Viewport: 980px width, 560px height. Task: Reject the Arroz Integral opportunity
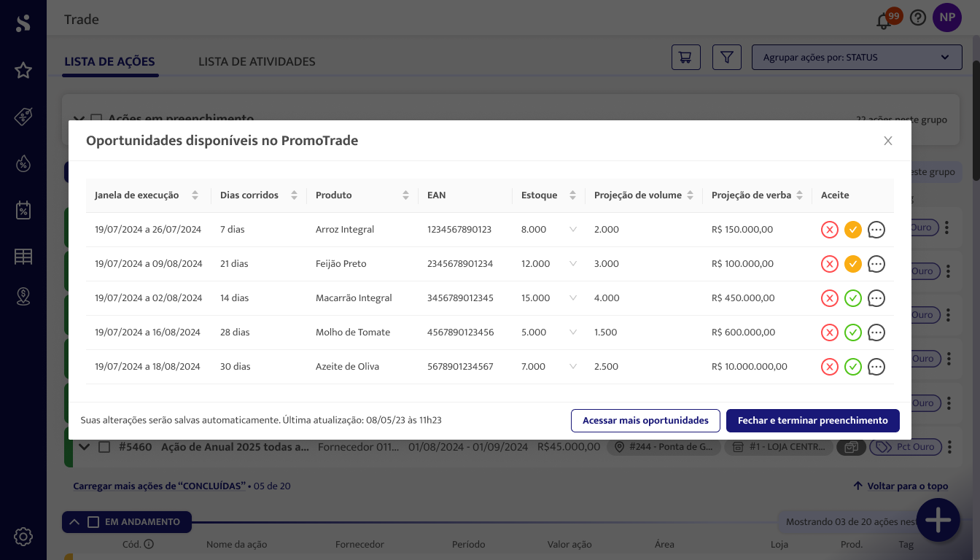pyautogui.click(x=830, y=230)
